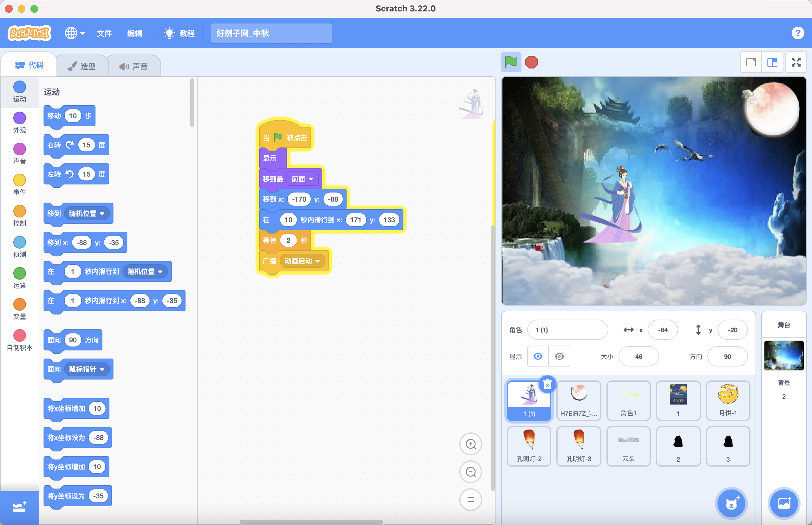Viewport: 812px width, 525px height.
Task: Click the red stop sign button
Action: tap(531, 62)
